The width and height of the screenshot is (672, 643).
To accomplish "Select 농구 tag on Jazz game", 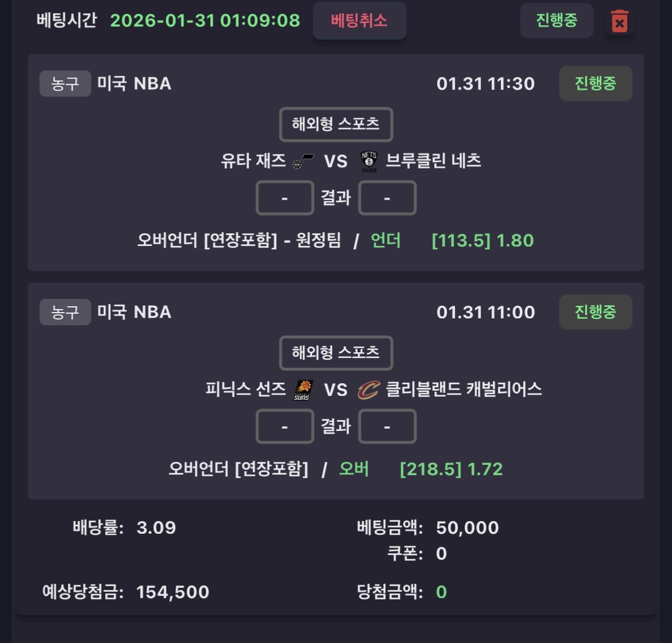I will click(x=65, y=84).
